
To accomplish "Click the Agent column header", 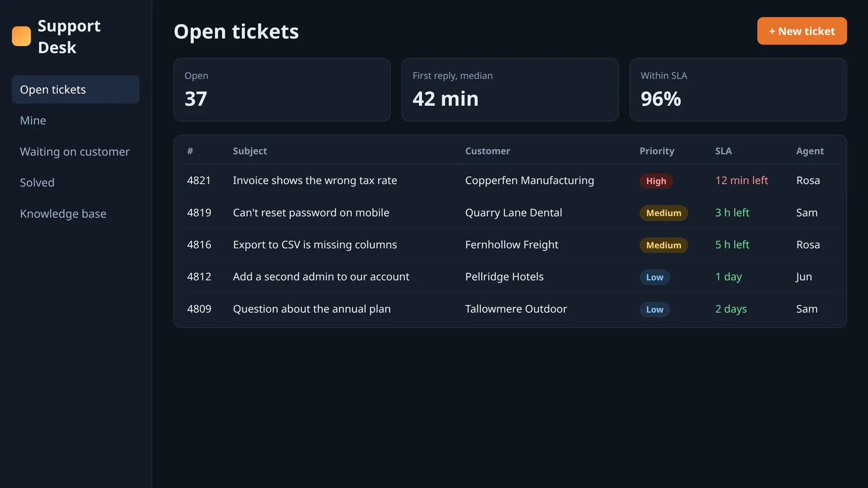I will tap(810, 151).
